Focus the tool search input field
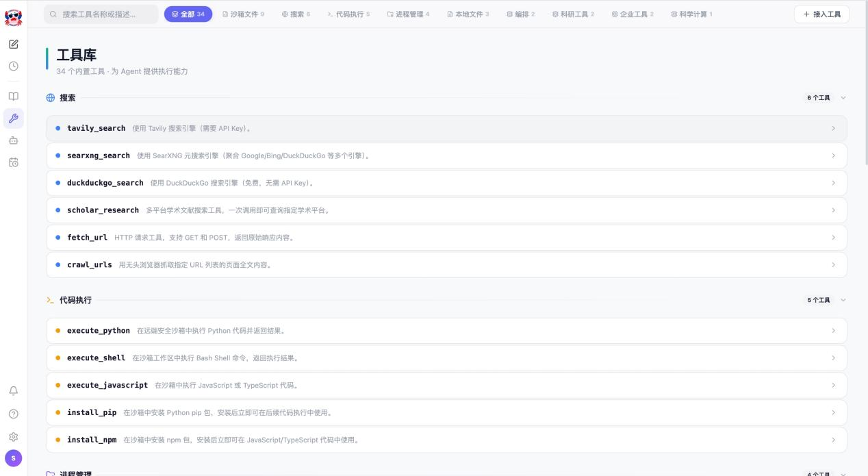868x476 pixels. pos(101,14)
